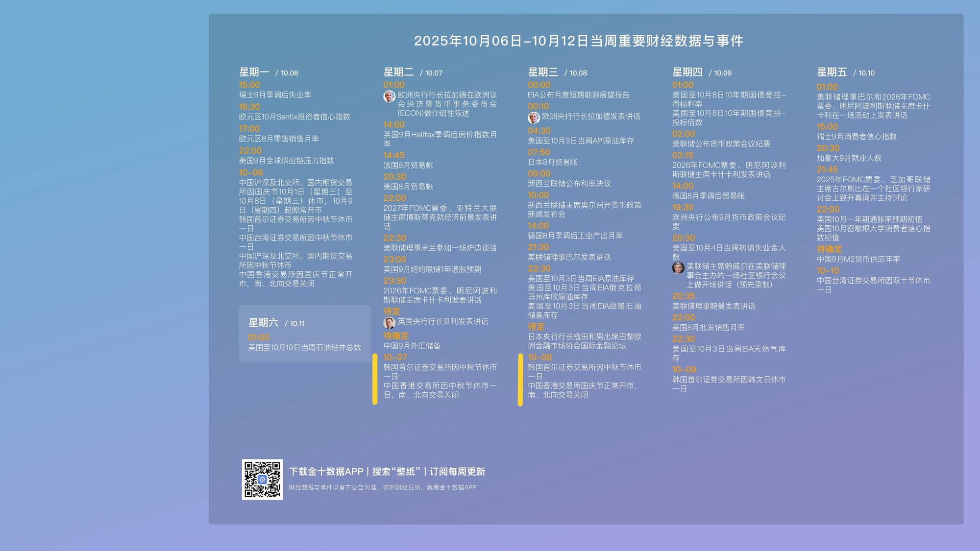The image size is (980, 551).
Task: Click the QR code at bottom left
Action: coord(262,479)
